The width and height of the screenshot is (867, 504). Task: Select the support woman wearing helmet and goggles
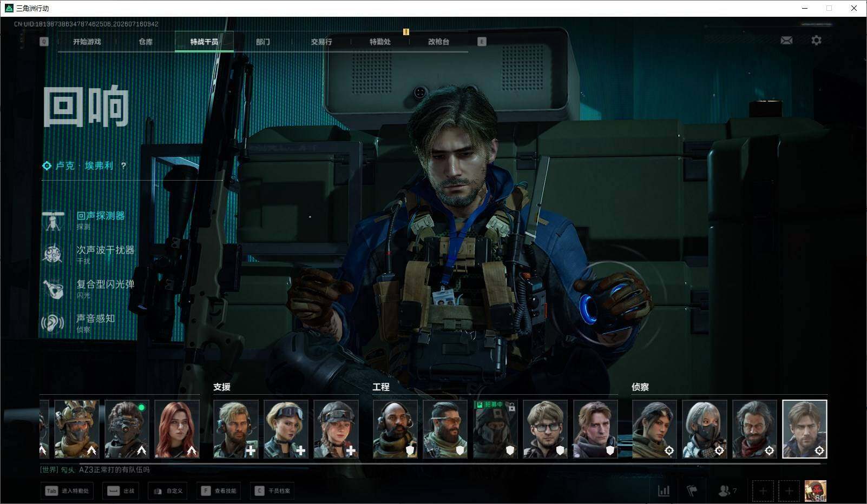tap(336, 429)
